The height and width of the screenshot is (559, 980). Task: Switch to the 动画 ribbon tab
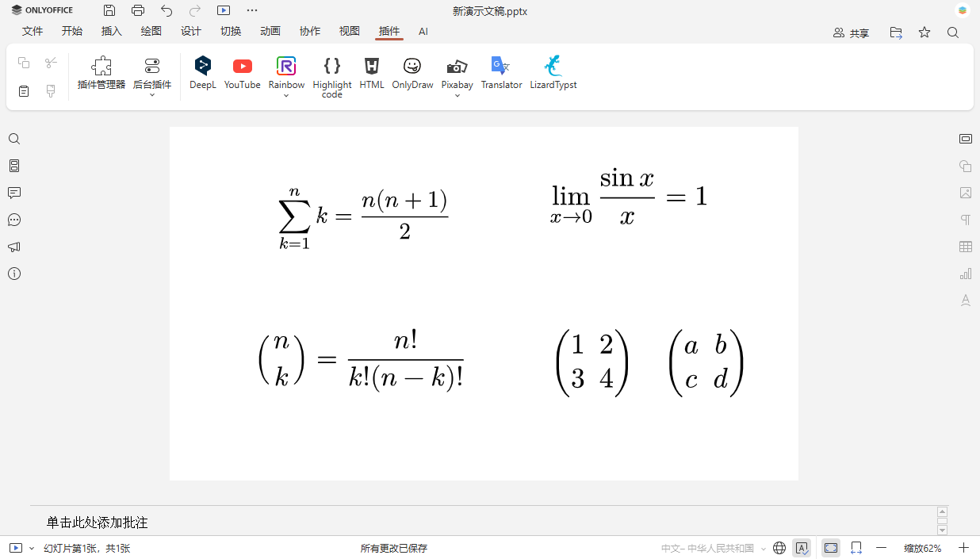270,31
